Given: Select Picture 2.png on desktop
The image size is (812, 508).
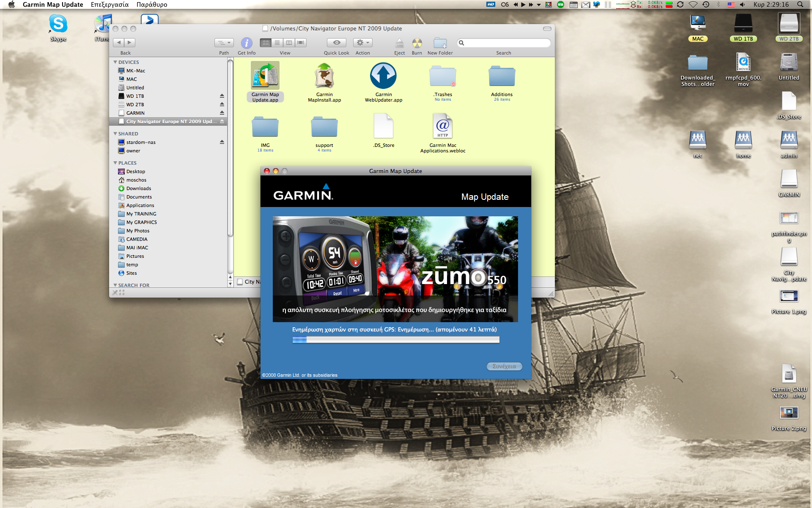Looking at the screenshot, I should coord(789,419).
